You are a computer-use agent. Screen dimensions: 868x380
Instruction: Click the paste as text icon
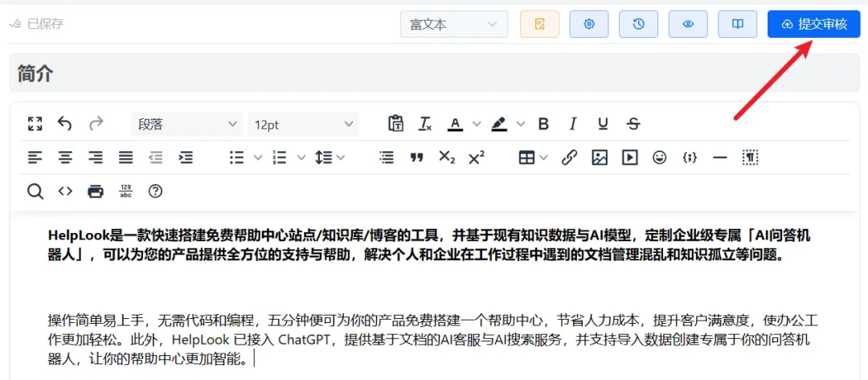point(395,124)
